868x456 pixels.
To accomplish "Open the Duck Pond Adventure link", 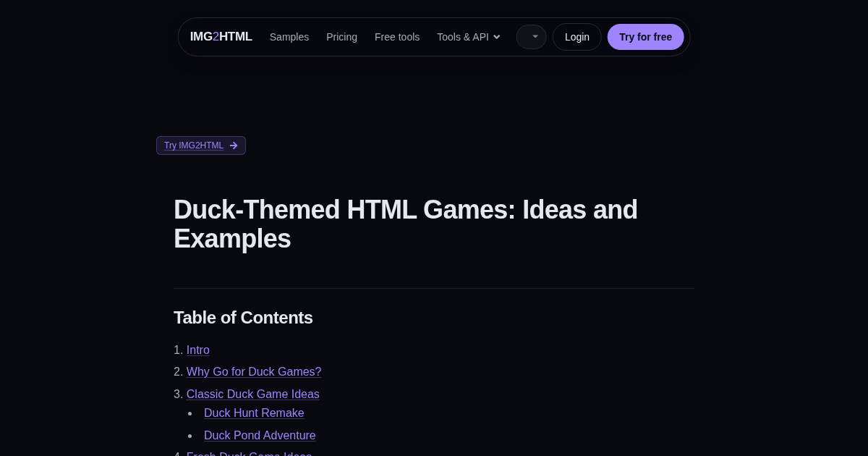I will 260,436.
